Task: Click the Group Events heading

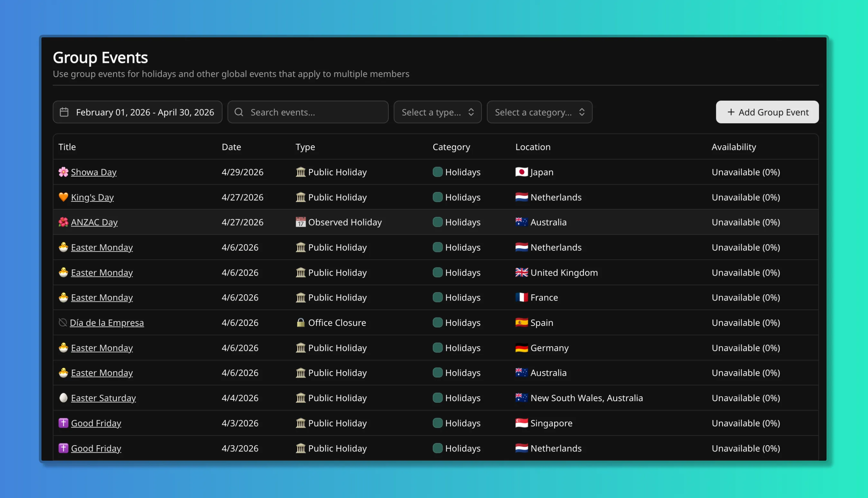Action: pyautogui.click(x=100, y=58)
